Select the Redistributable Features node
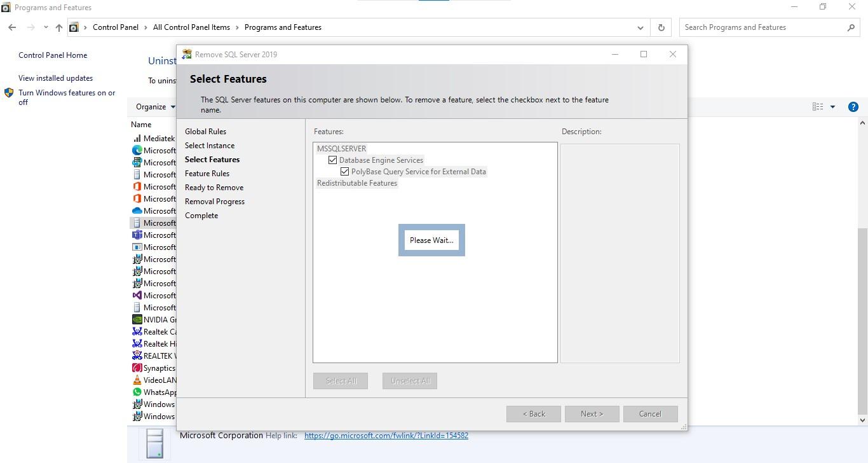The width and height of the screenshot is (868, 463). (x=357, y=183)
